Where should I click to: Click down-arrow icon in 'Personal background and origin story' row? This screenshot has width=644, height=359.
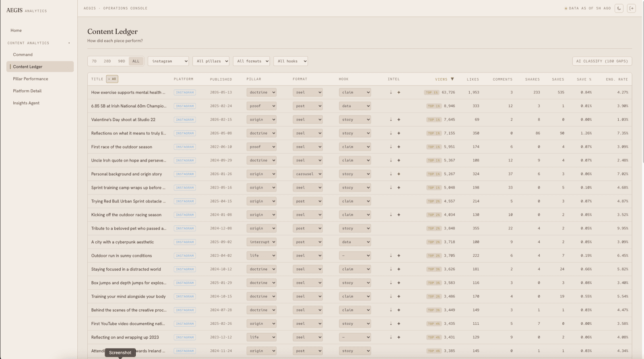tap(391, 174)
